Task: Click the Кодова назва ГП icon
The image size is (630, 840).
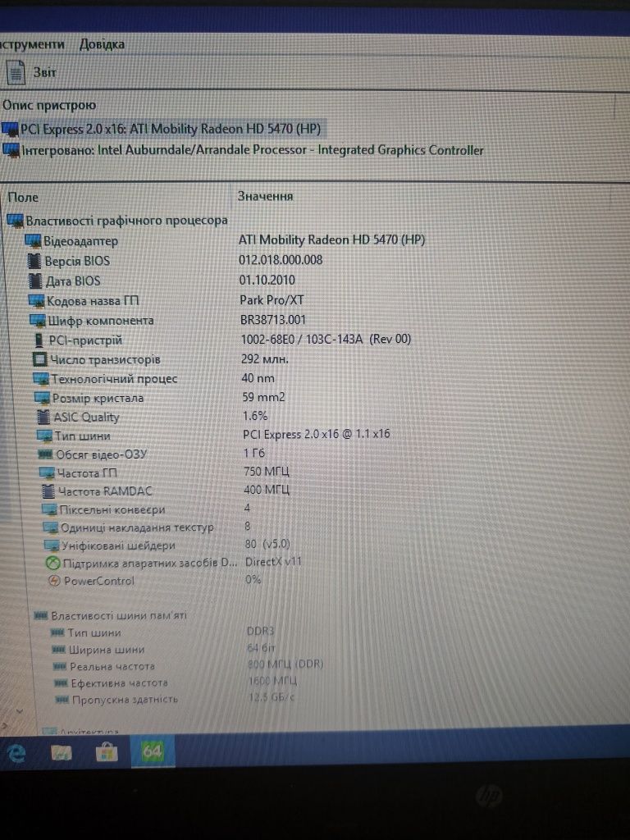Action: click(x=36, y=300)
